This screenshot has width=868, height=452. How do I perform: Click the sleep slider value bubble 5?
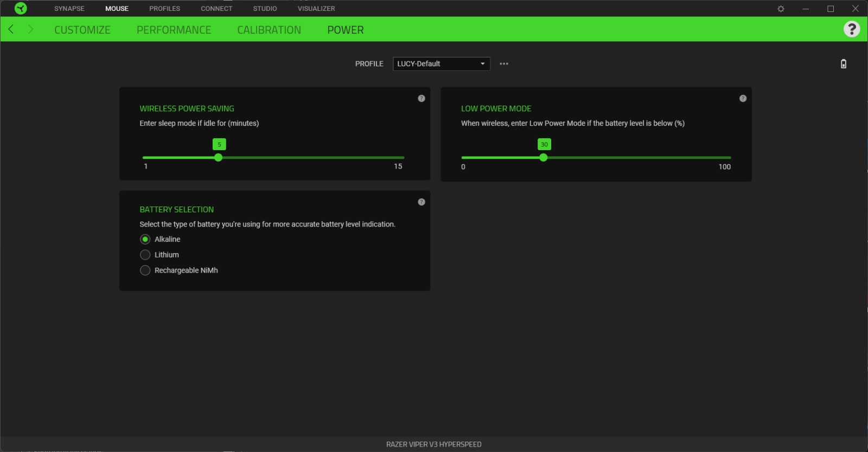[219, 144]
